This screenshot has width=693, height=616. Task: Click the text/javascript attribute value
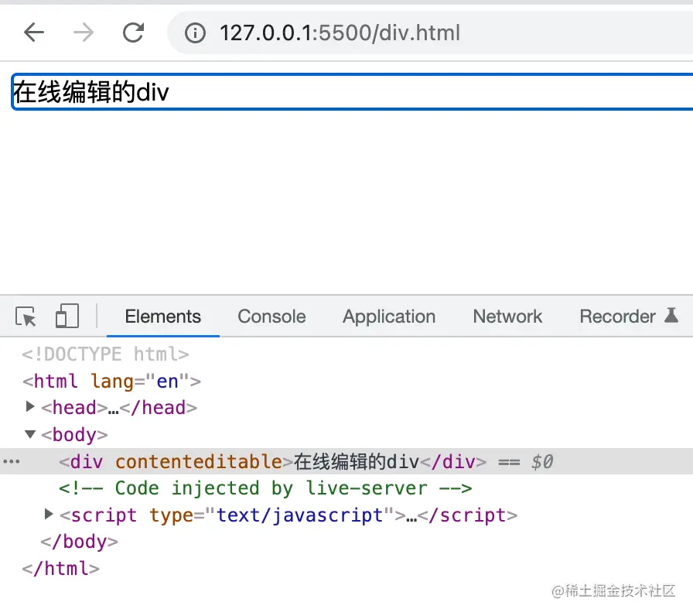[x=299, y=515]
